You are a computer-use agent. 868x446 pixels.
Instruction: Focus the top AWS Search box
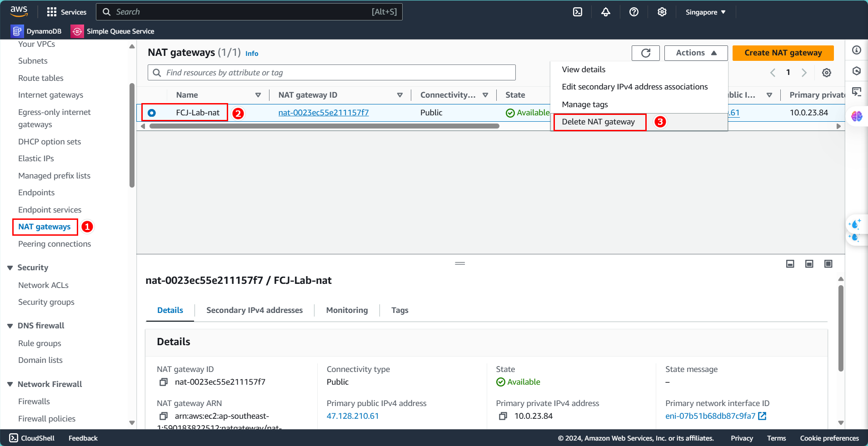249,12
